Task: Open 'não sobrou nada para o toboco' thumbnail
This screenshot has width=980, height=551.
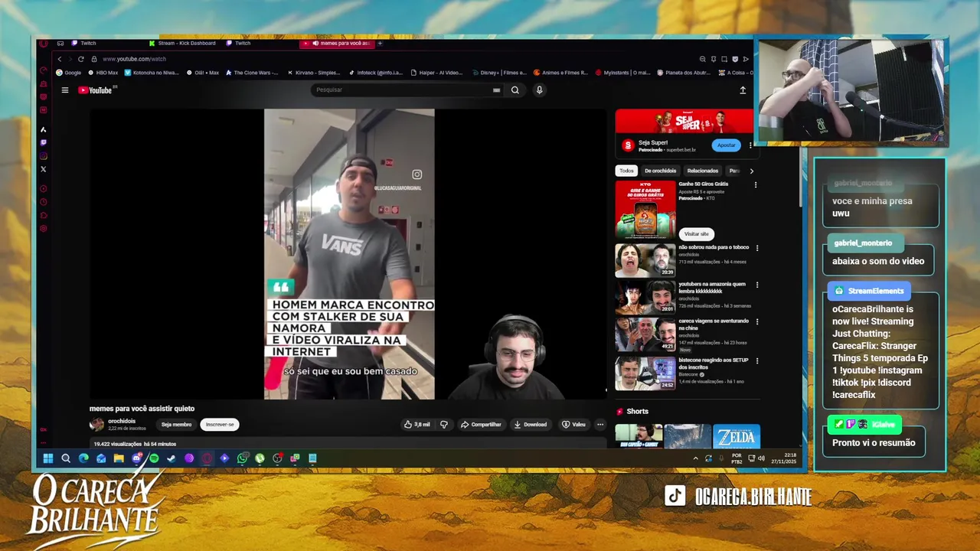Action: pos(645,260)
